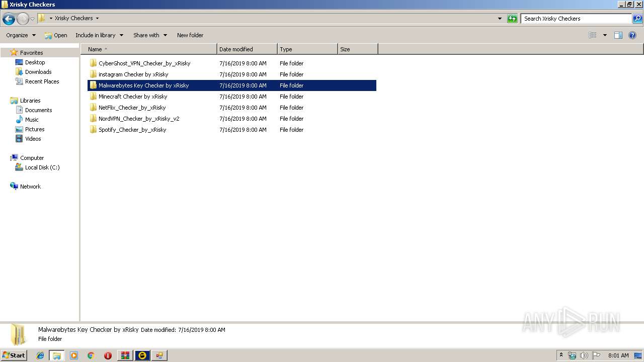The width and height of the screenshot is (644, 362).
Task: Switch to the last taskbar window icon
Action: pyautogui.click(x=159, y=355)
